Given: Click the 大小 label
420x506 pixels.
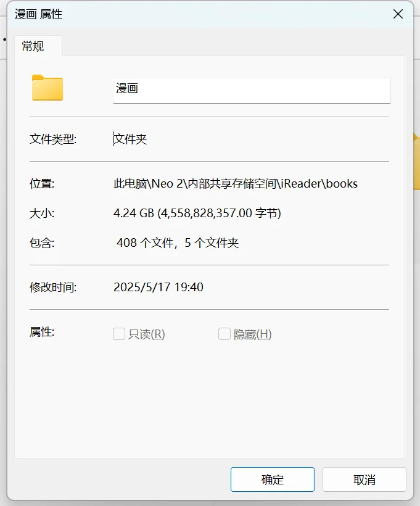Looking at the screenshot, I should tap(42, 214).
